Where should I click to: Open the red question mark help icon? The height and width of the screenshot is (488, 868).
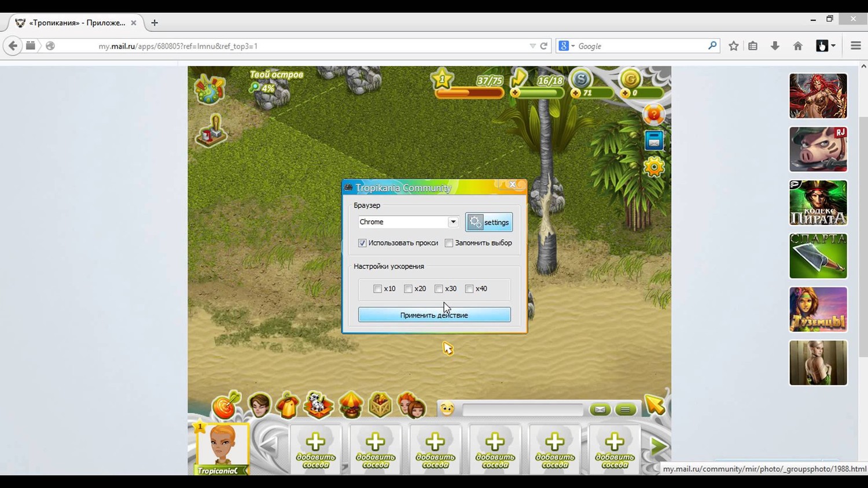[653, 115]
